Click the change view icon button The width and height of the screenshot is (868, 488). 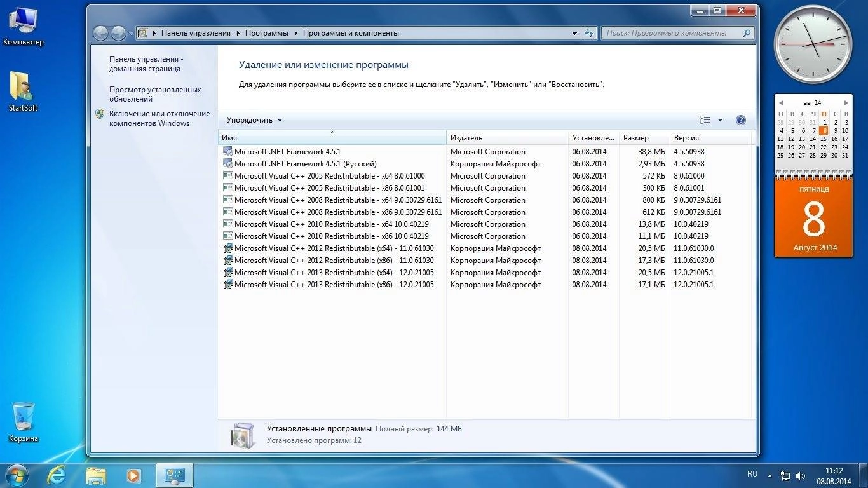tap(705, 120)
